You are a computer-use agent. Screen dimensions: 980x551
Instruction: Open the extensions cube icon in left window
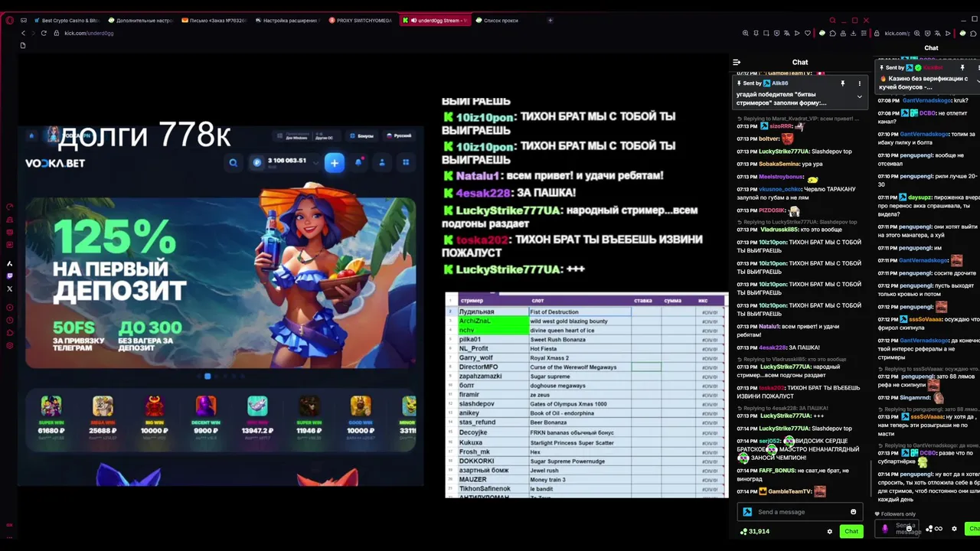833,33
